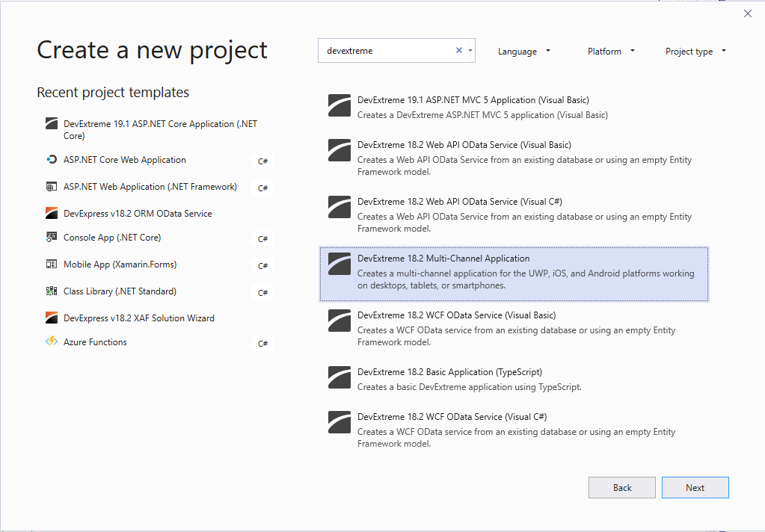Click the C# tag beside Class Library (.NET Standard)
The image size is (765, 532).
tap(263, 292)
